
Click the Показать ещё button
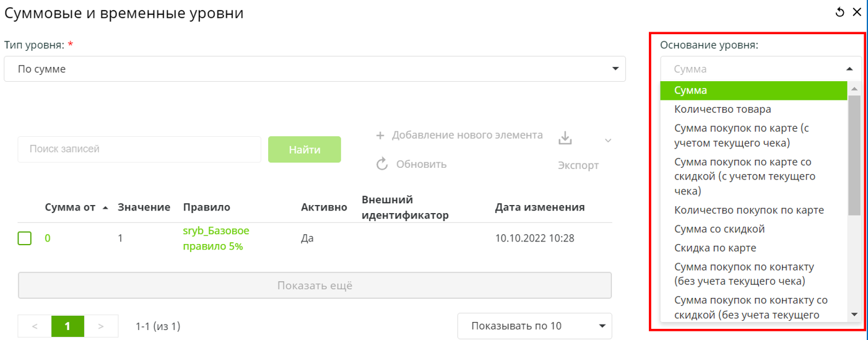(315, 286)
